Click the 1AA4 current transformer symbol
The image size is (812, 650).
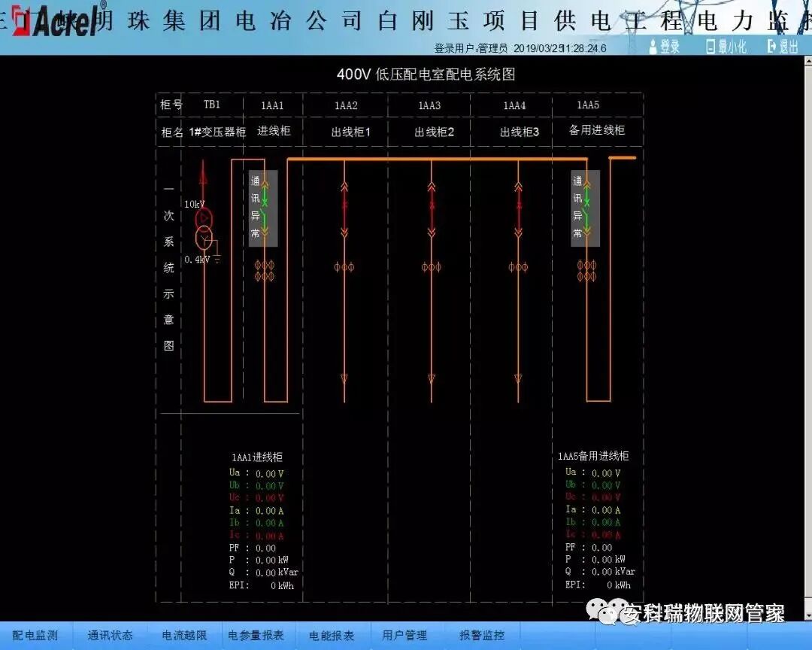518,267
